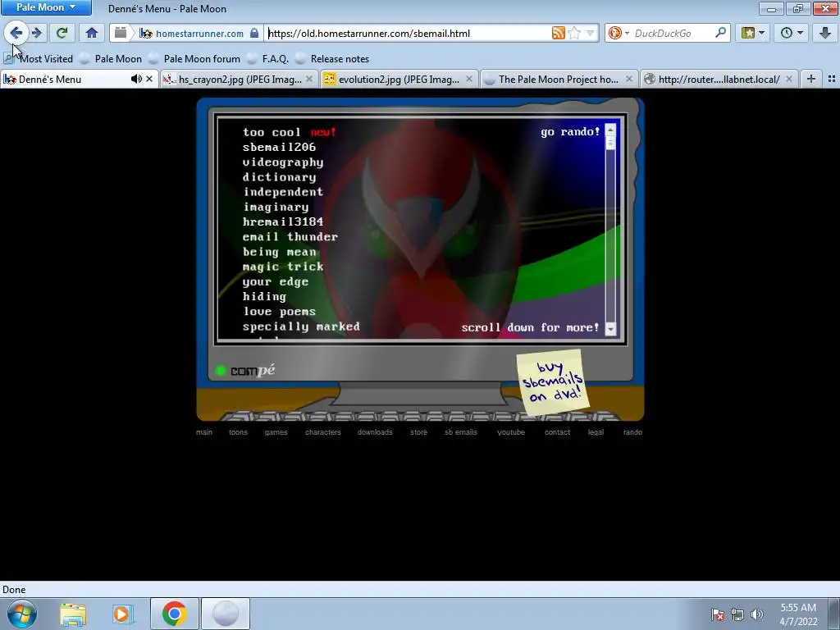This screenshot has width=840, height=630.
Task: Go to the 'characters' footer link
Action: coord(323,432)
